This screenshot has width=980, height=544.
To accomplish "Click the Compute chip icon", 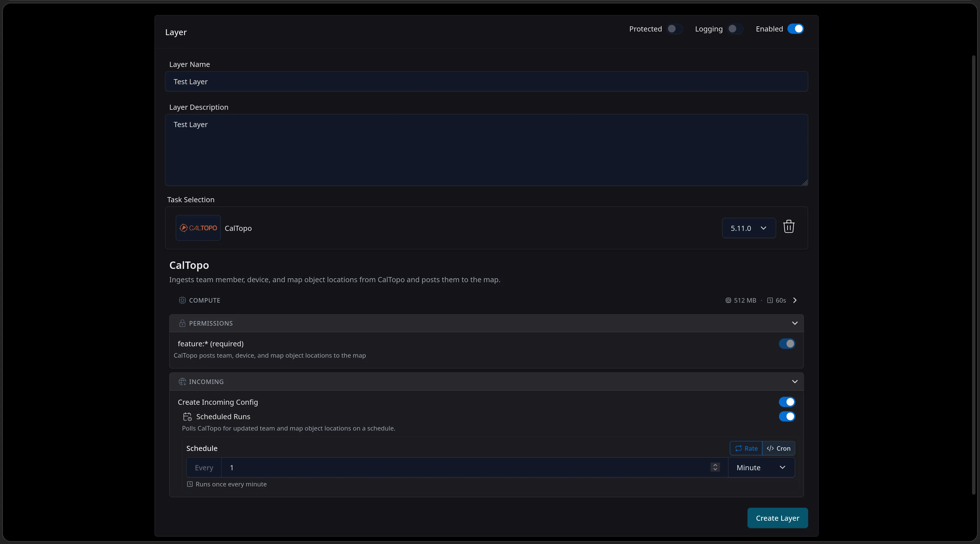I will pyautogui.click(x=182, y=300).
